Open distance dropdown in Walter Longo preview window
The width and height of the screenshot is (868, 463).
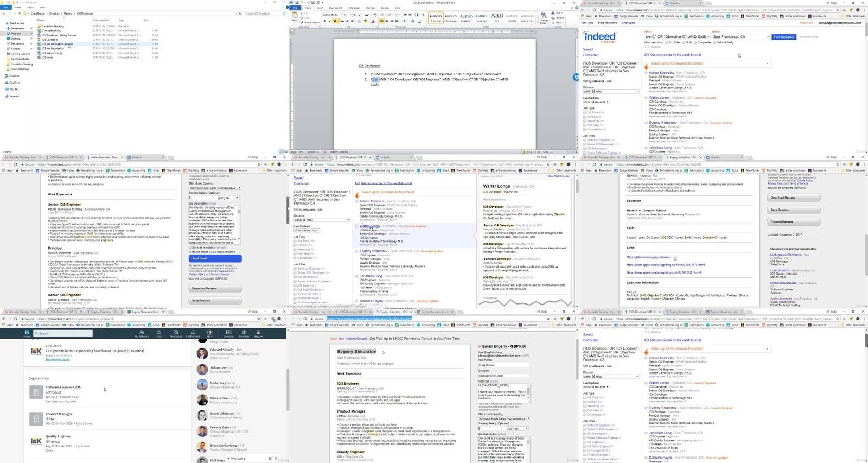[321, 220]
